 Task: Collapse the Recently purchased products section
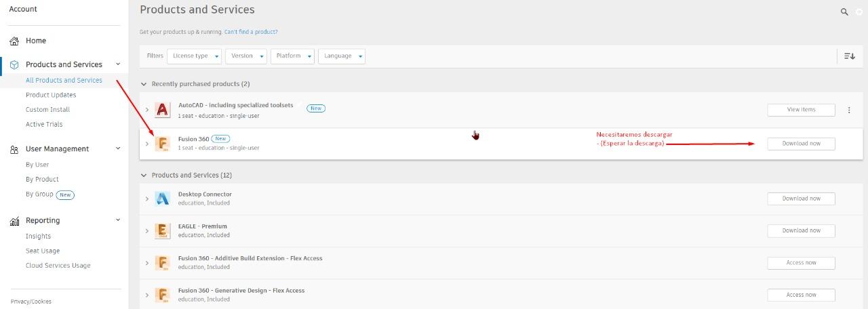143,84
